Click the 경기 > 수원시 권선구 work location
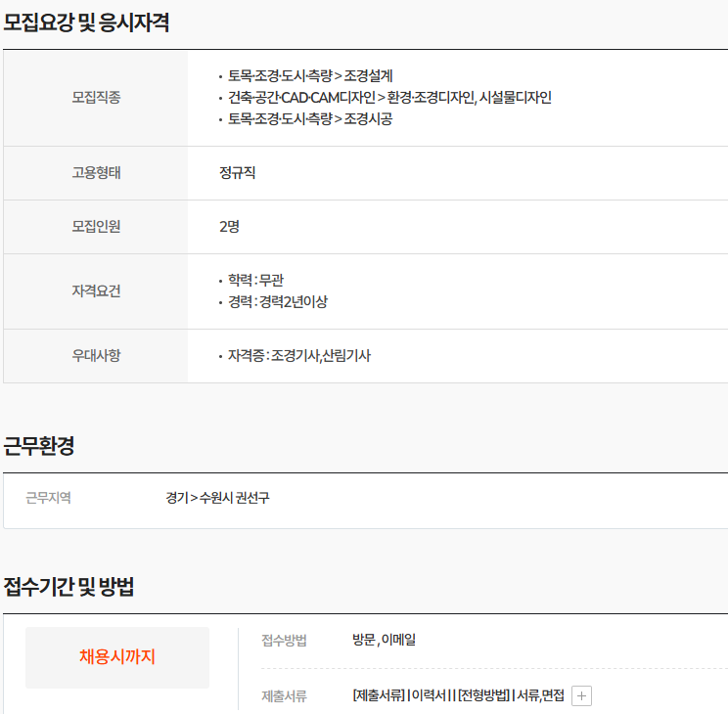728x714 pixels. click(x=217, y=498)
